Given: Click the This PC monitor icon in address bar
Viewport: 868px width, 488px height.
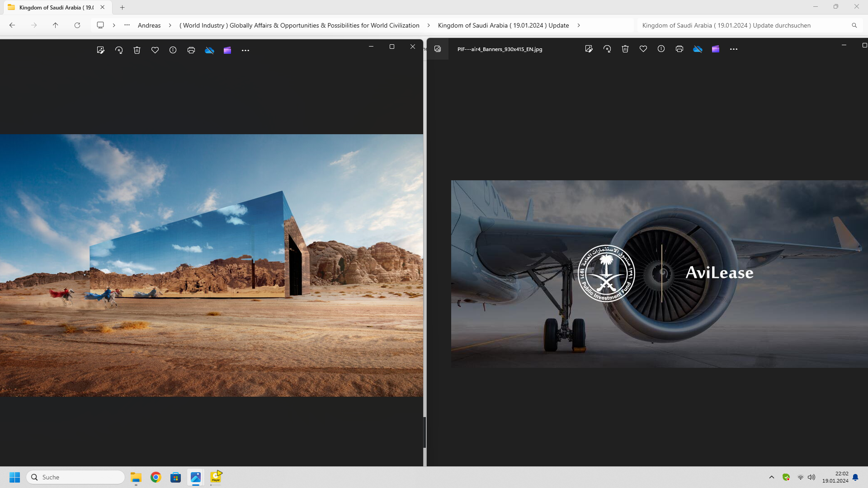Looking at the screenshot, I should (100, 25).
